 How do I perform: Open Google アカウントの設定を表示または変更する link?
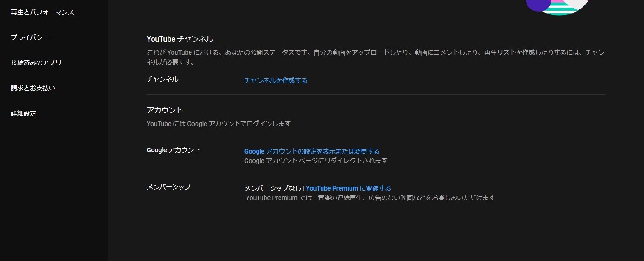pyautogui.click(x=312, y=151)
